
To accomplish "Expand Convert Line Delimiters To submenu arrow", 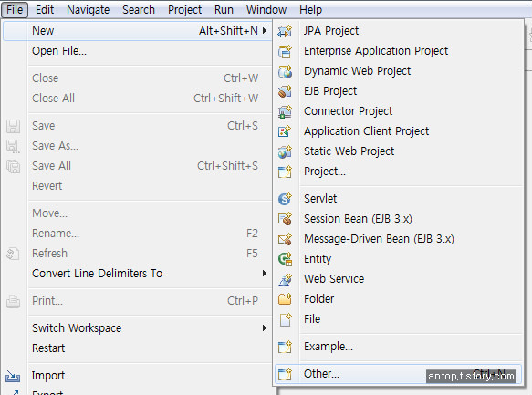I will coord(265,274).
